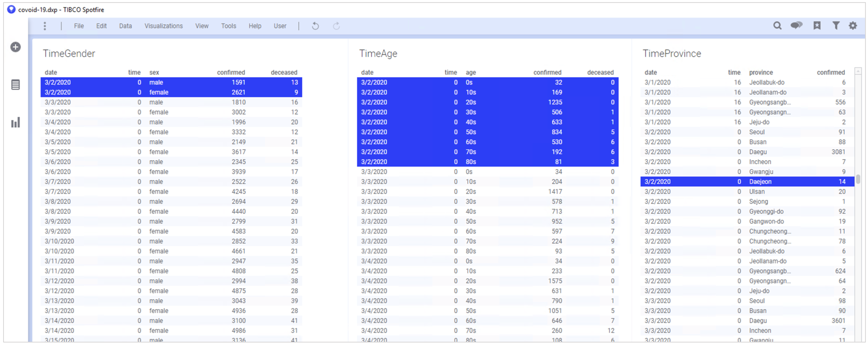Select the 3/12/2020 male row with 2994

pos(171,281)
